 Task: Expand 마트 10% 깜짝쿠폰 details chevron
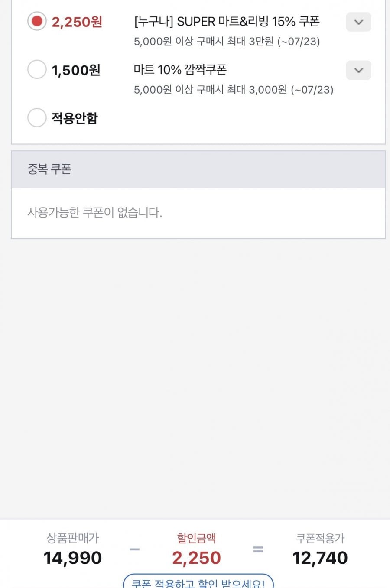(358, 70)
